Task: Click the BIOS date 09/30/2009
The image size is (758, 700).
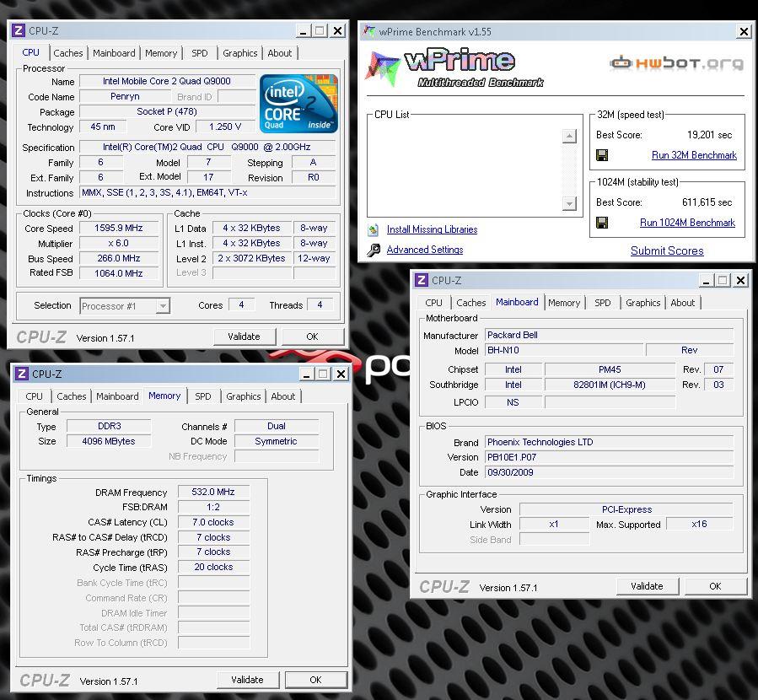Action: (x=609, y=472)
